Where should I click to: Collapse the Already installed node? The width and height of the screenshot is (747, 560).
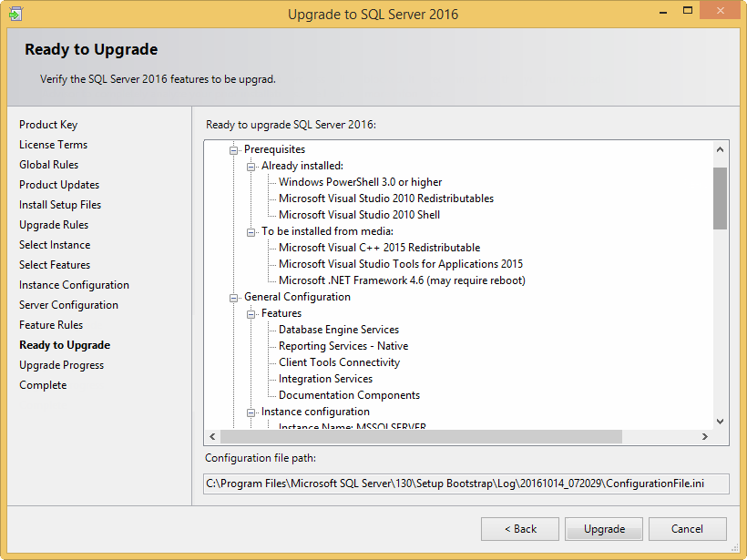[x=251, y=167]
